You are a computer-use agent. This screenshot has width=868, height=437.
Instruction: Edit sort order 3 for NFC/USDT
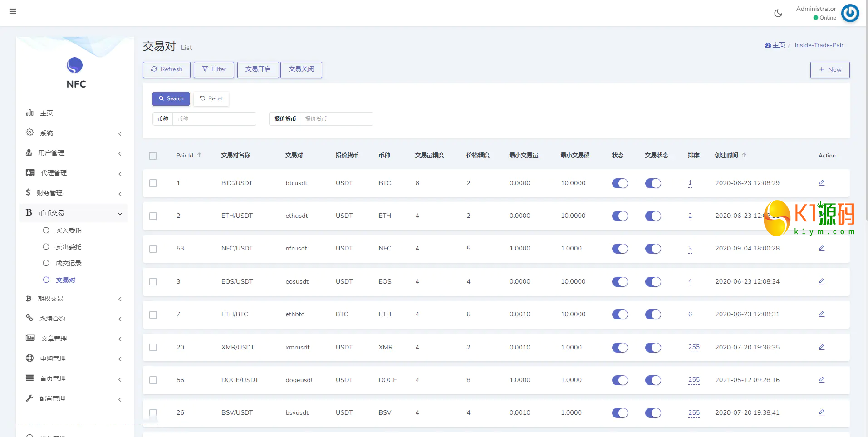click(x=690, y=248)
